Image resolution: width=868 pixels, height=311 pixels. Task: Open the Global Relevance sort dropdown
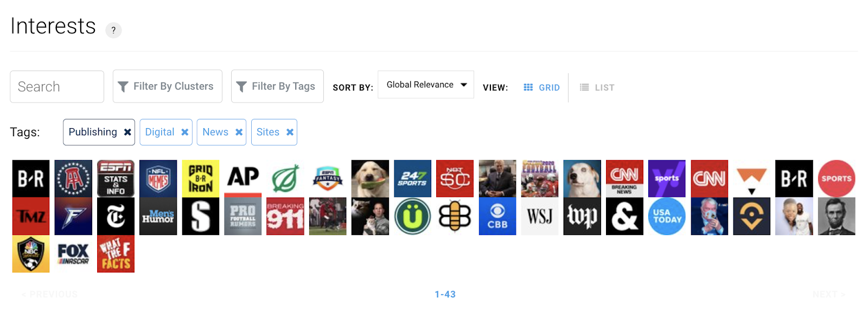426,85
